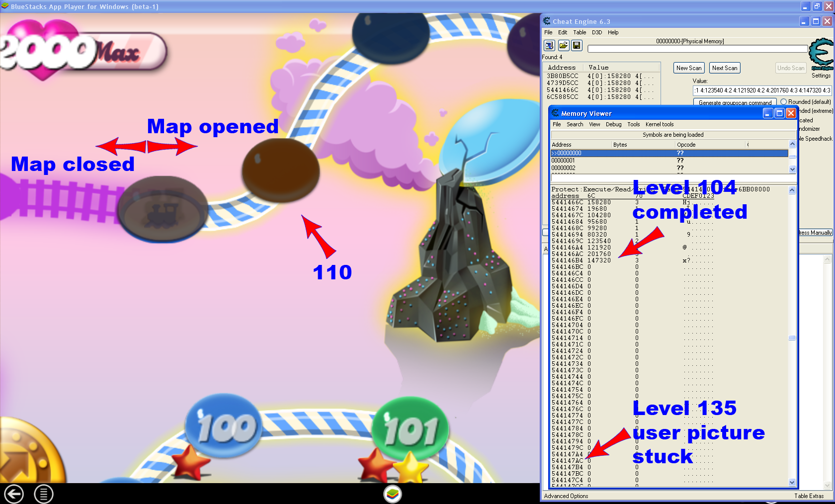Open the Table menu in Cheat Engine
Viewport: 835px width, 504px height.
point(580,32)
